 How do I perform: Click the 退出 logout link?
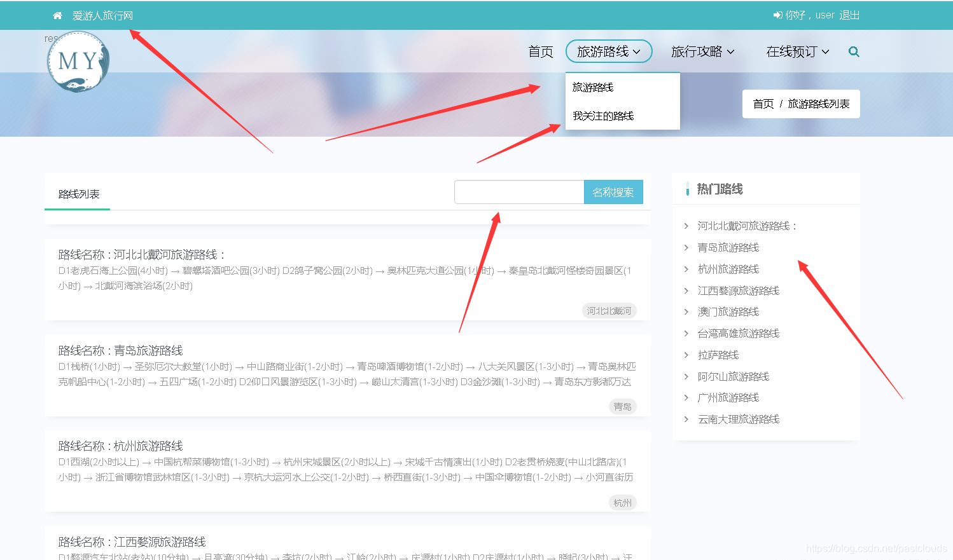[849, 15]
